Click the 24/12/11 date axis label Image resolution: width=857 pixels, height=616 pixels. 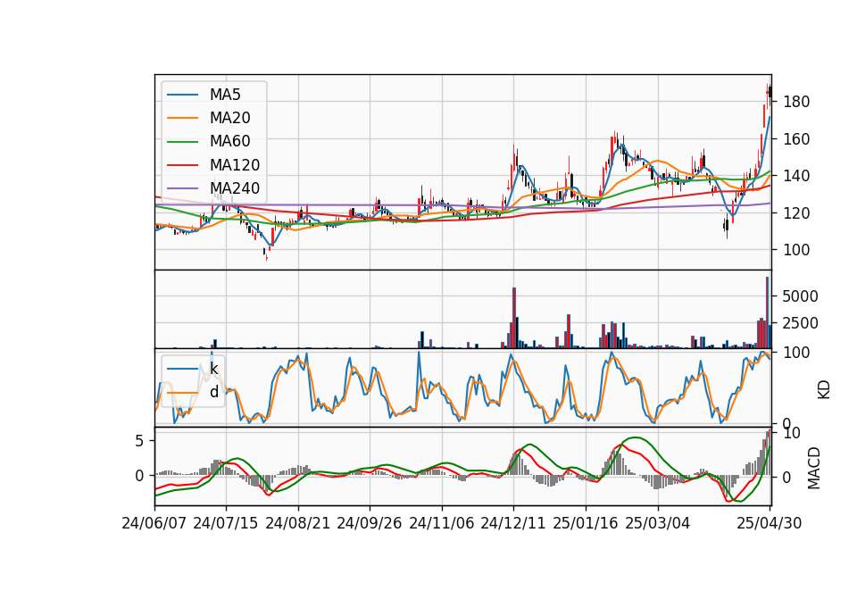(x=513, y=523)
